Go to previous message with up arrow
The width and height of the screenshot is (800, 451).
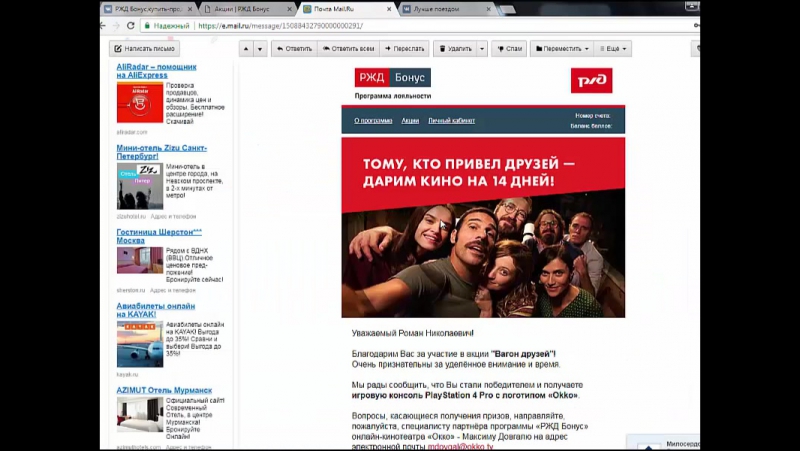point(246,48)
